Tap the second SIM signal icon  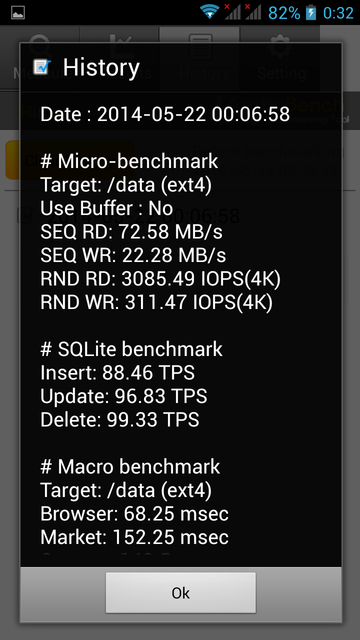click(253, 12)
